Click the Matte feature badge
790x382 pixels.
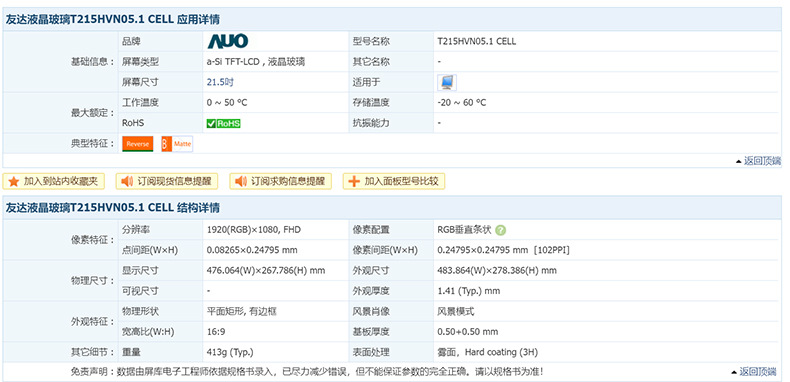176,144
